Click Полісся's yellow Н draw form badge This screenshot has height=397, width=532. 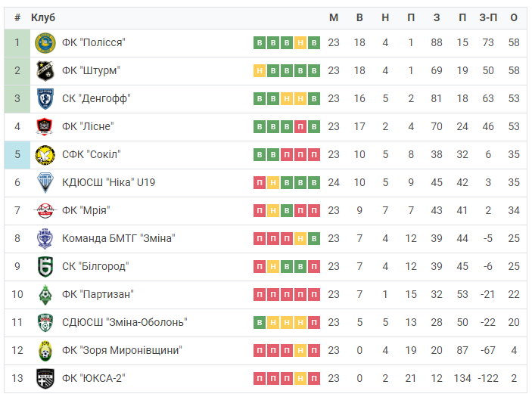pos(300,43)
